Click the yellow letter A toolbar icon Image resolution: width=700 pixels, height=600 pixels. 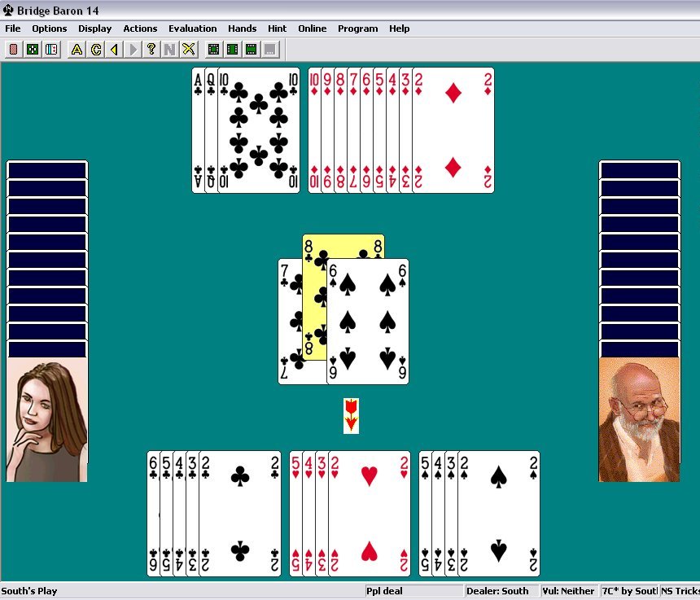point(77,50)
